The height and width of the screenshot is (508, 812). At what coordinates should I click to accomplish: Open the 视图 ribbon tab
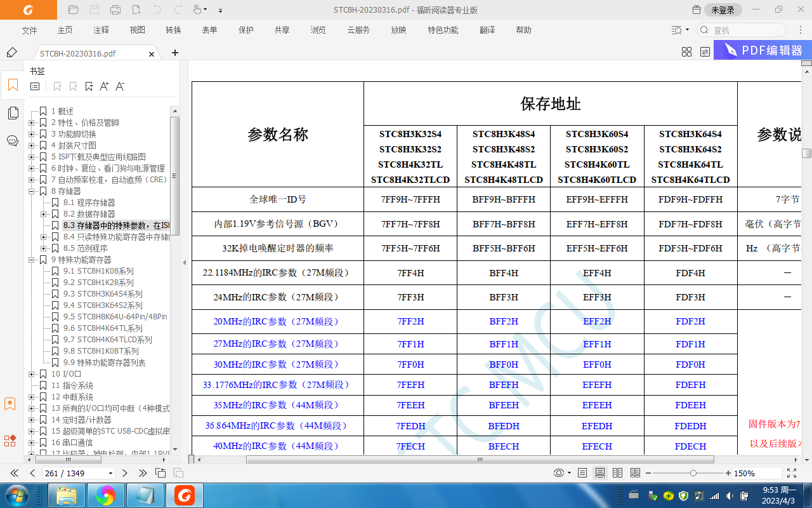coord(137,30)
